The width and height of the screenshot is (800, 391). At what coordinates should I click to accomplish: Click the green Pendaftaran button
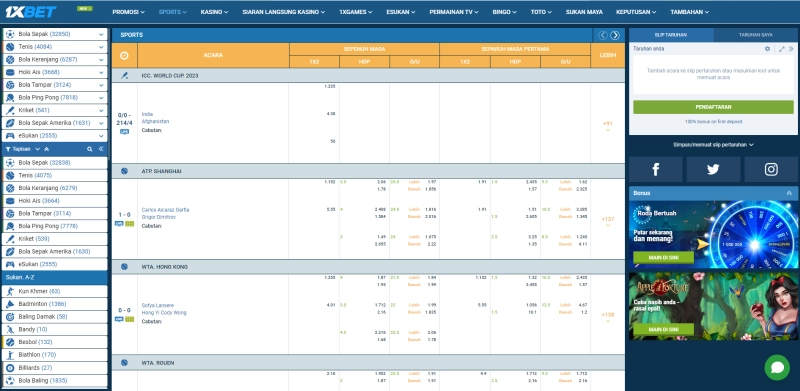point(713,107)
